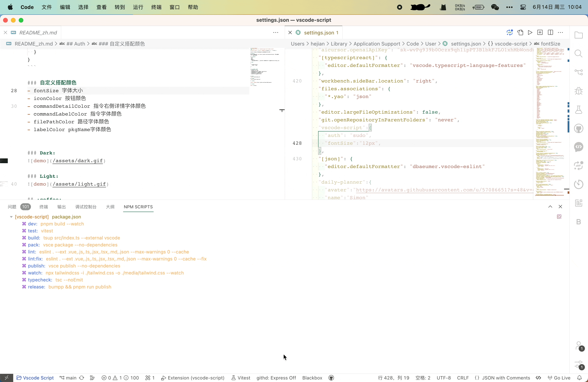Select encoding UTF-8 in status bar
The height and width of the screenshot is (382, 588).
click(444, 378)
